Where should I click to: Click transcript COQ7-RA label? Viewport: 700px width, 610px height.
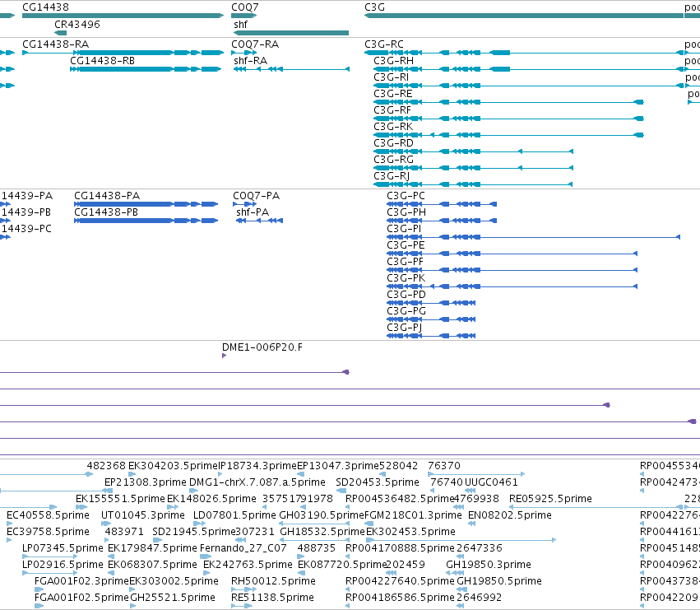coord(255,44)
